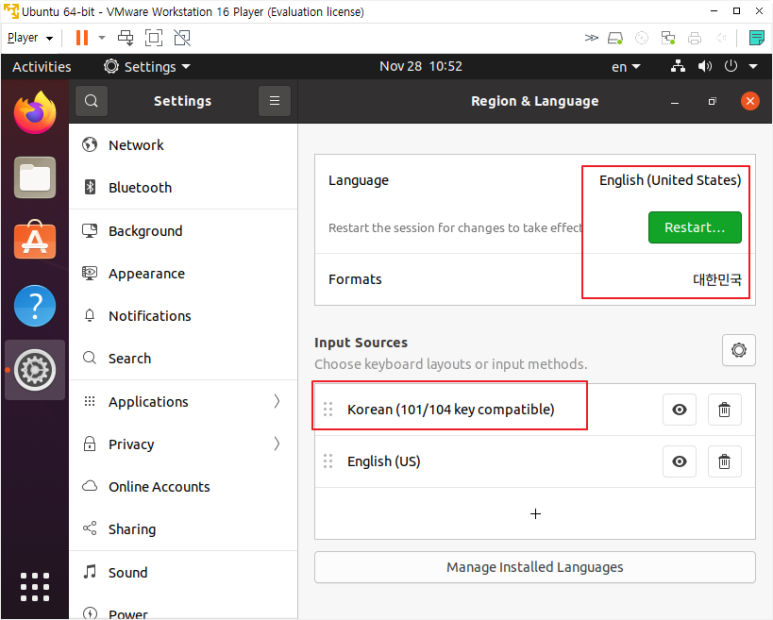Open the Settings app menu in top bar
773x620 pixels.
[x=147, y=67]
